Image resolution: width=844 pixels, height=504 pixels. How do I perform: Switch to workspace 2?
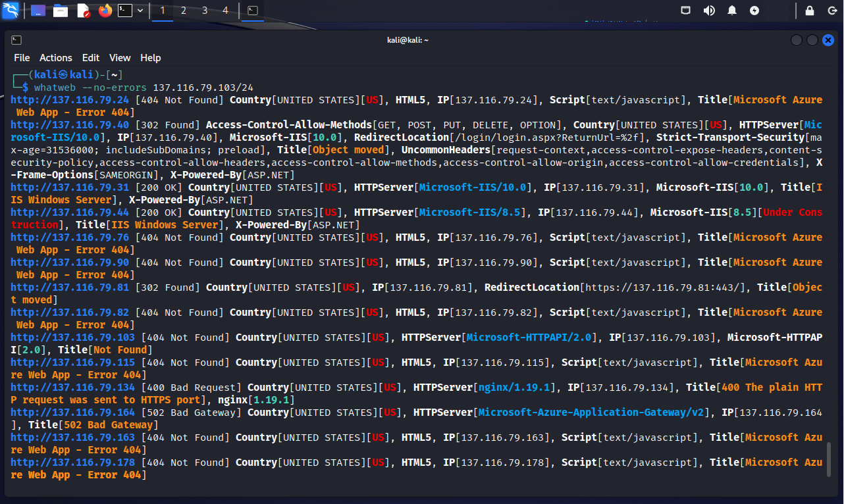tap(184, 11)
